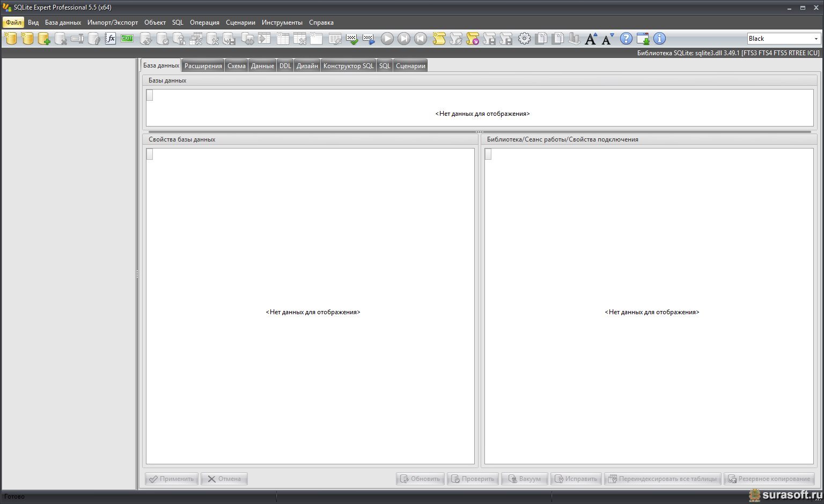The width and height of the screenshot is (824, 504).
Task: Click the green EXIT toolbar icon
Action: [x=127, y=39]
